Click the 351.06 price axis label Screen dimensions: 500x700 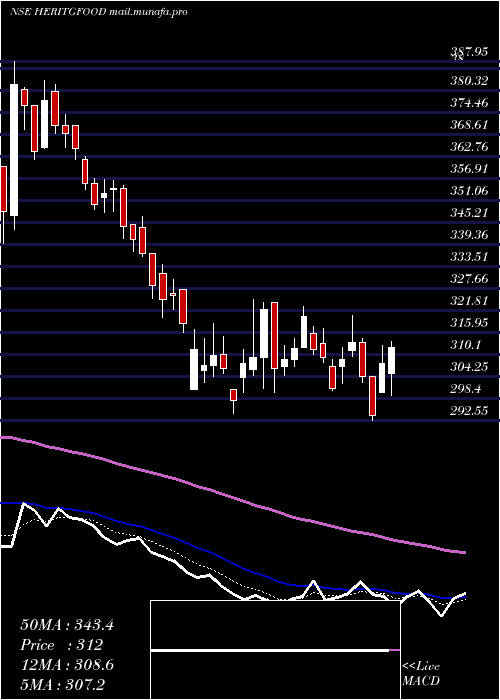pyautogui.click(x=469, y=191)
